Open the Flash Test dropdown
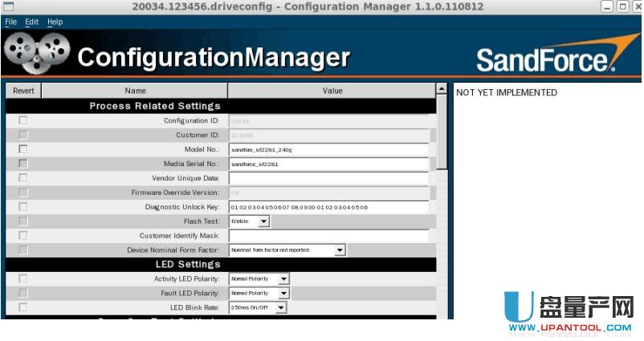644x341 pixels. (x=249, y=221)
